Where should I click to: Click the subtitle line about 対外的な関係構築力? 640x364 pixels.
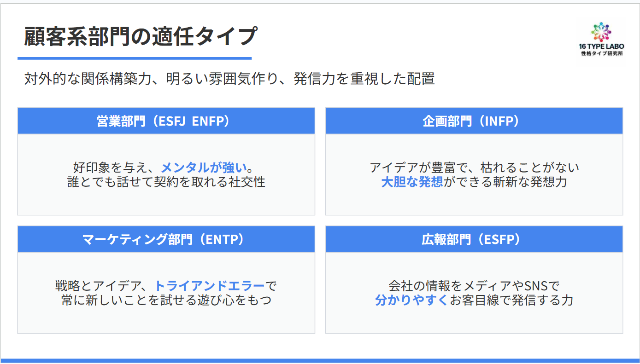(229, 79)
